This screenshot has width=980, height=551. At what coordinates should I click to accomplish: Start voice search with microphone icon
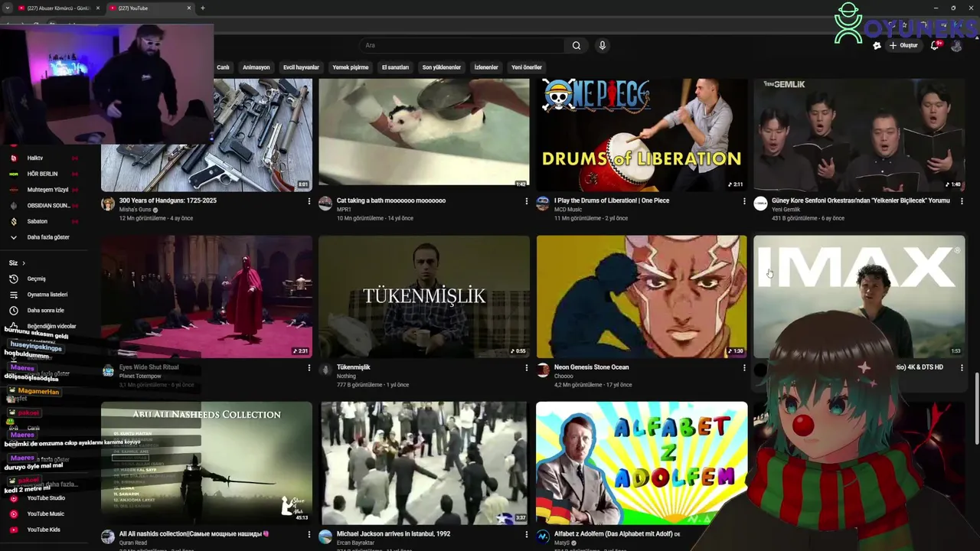pos(603,45)
